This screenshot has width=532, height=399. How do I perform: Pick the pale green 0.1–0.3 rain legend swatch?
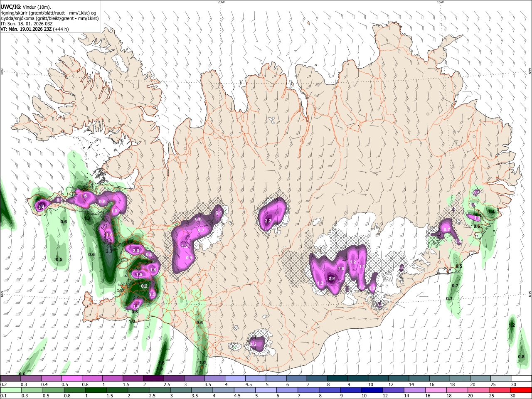pos(10,390)
